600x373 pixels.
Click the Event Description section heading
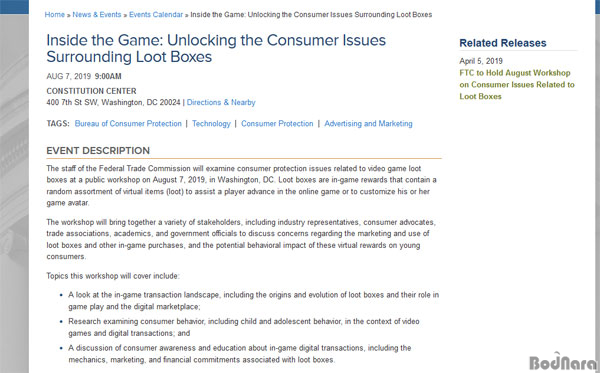[98, 150]
